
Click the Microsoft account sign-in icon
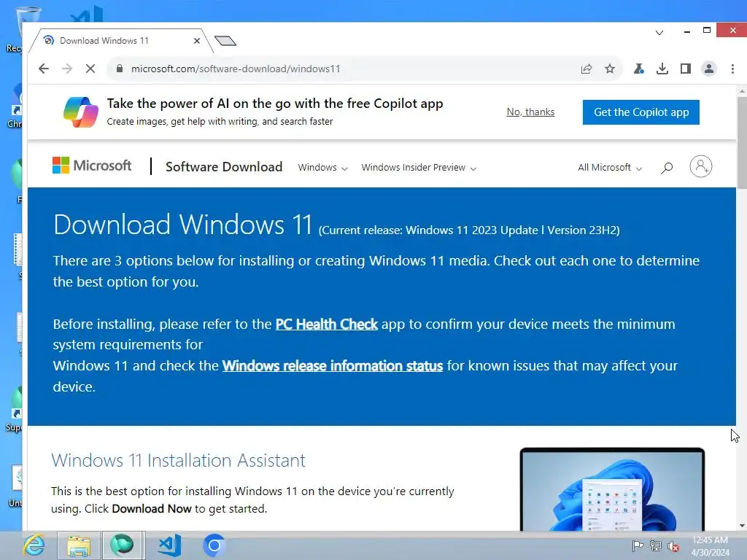pyautogui.click(x=701, y=167)
